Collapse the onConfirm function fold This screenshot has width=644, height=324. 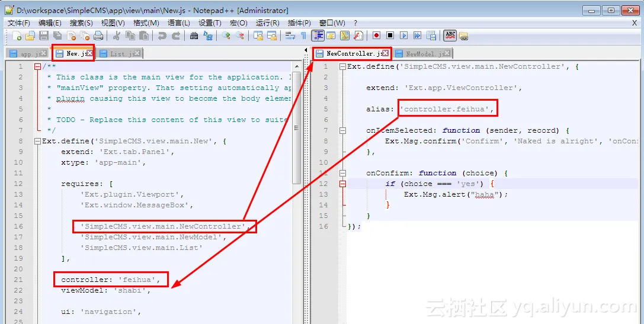tap(343, 174)
